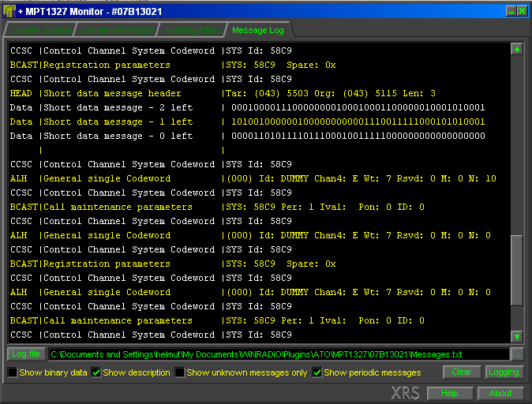532x404 pixels.
Task: Click the message log scrollbar thumb
Action: [517, 271]
